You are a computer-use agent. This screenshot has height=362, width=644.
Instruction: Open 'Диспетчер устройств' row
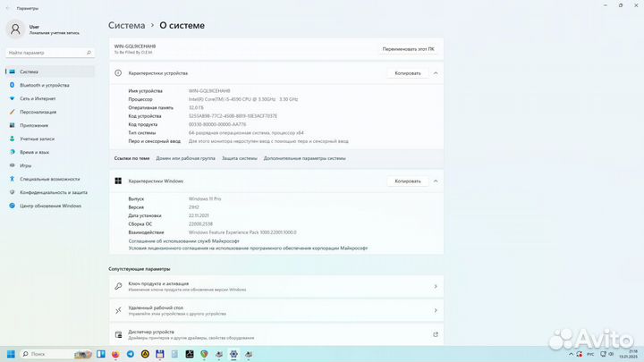pos(276,334)
